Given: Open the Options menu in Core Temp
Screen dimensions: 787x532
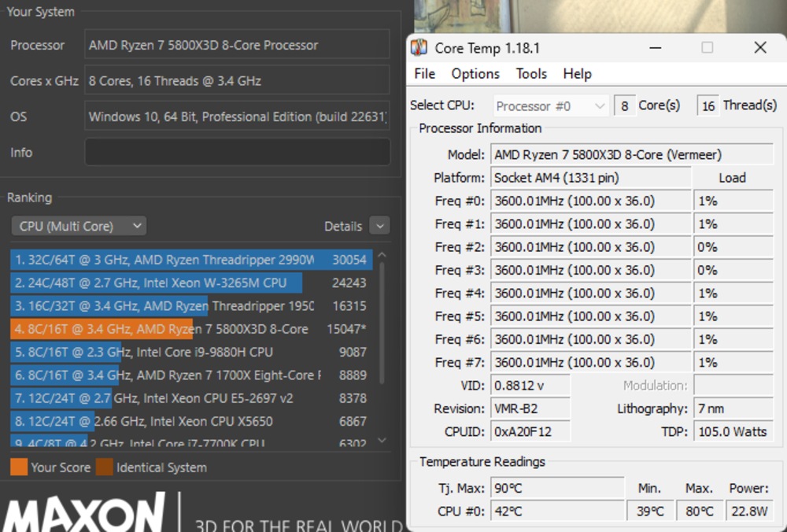Looking at the screenshot, I should 475,74.
